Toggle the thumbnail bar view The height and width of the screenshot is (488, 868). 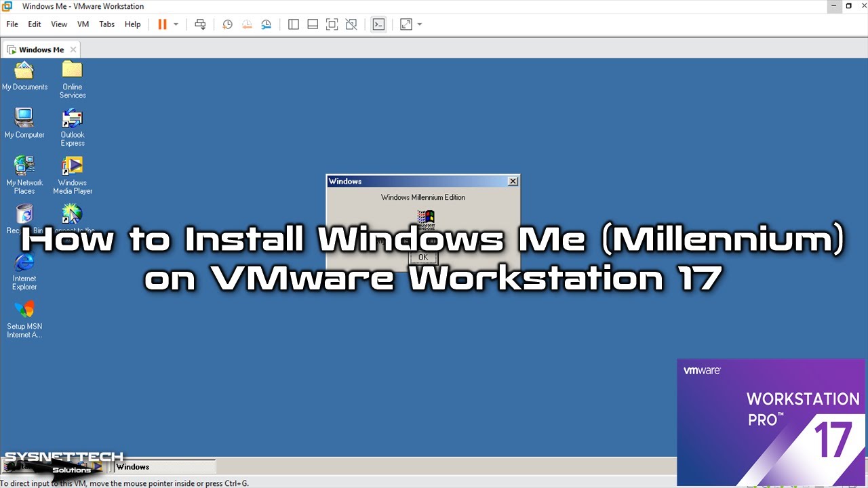313,24
